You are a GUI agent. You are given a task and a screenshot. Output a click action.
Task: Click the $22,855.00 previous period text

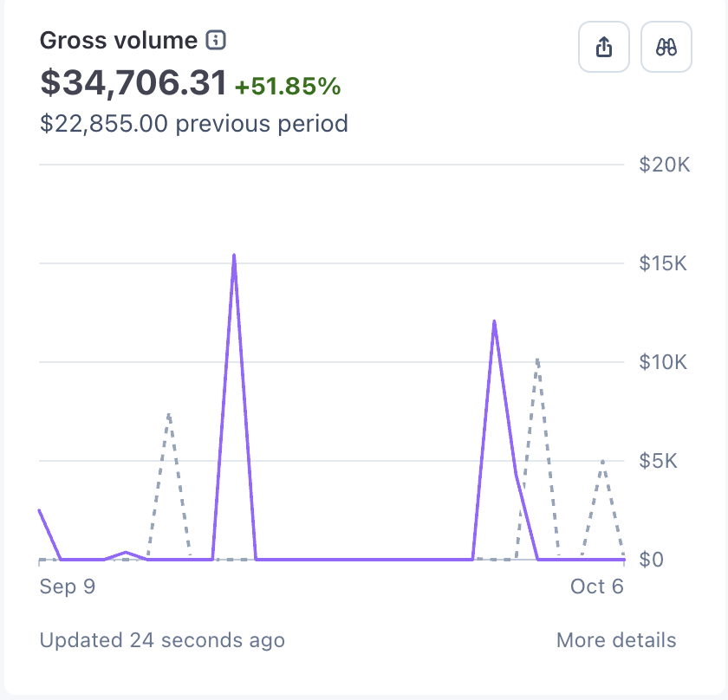(193, 124)
